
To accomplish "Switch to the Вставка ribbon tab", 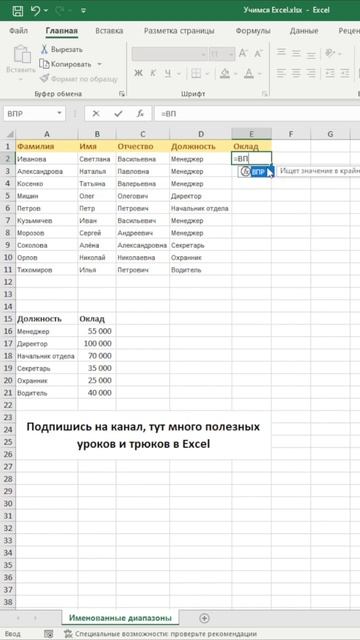I will (x=109, y=31).
